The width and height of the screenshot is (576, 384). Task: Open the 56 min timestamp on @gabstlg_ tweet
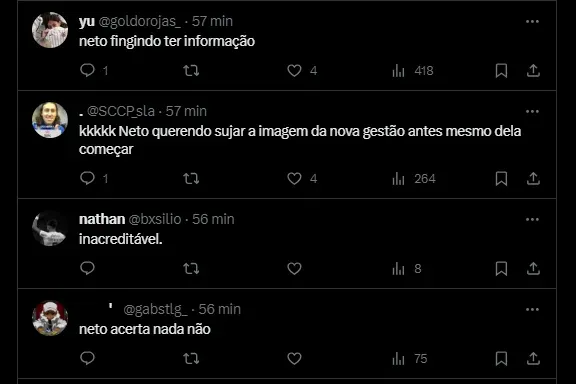coord(220,309)
